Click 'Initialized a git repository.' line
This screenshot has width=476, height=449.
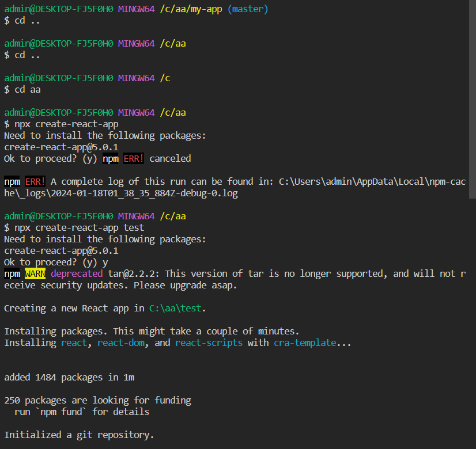coord(79,435)
